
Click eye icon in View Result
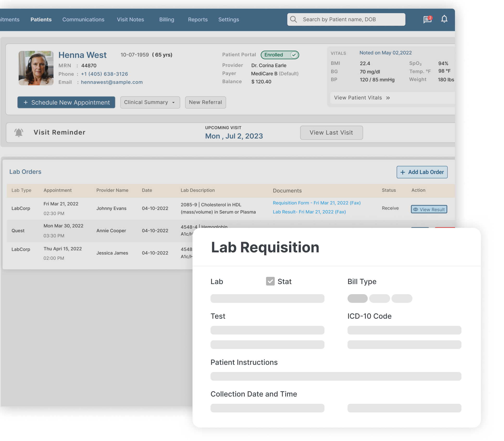(415, 209)
